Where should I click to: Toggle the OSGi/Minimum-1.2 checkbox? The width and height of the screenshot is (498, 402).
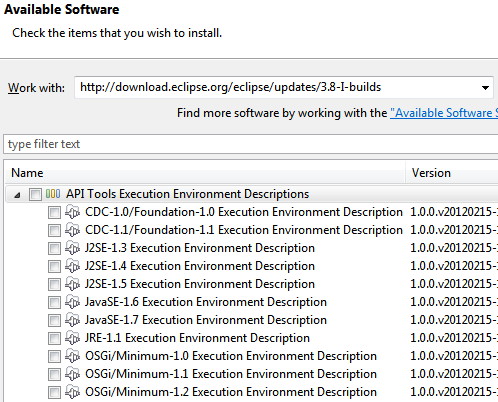pos(54,392)
